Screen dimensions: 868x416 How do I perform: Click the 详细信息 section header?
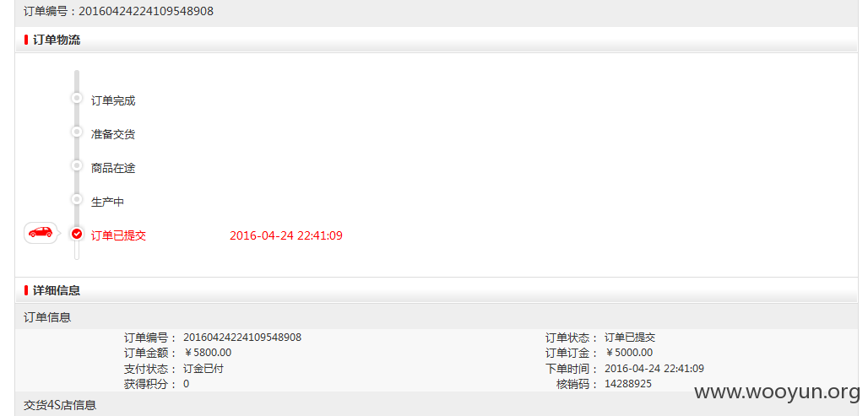coord(437,290)
